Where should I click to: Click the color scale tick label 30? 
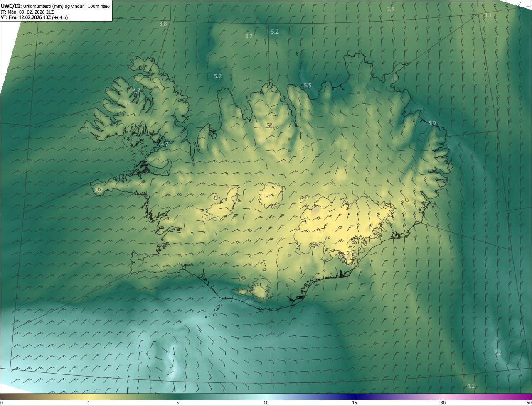point(443,403)
